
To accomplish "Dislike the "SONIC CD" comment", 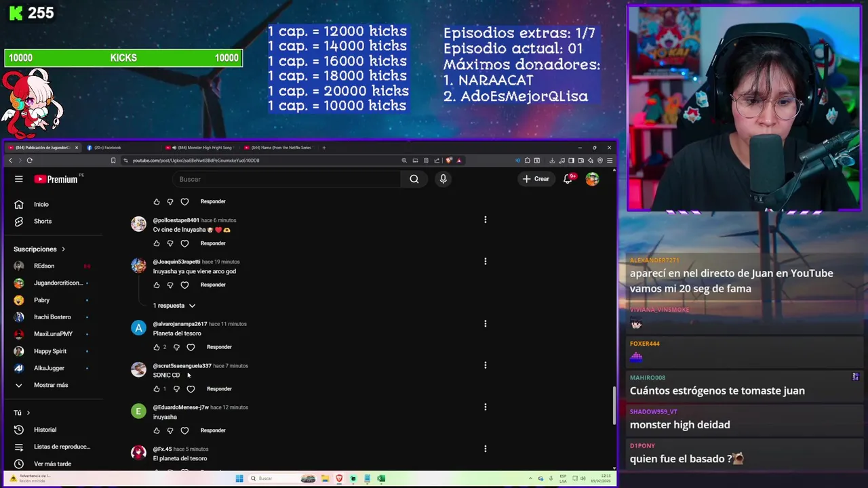I will tap(176, 389).
